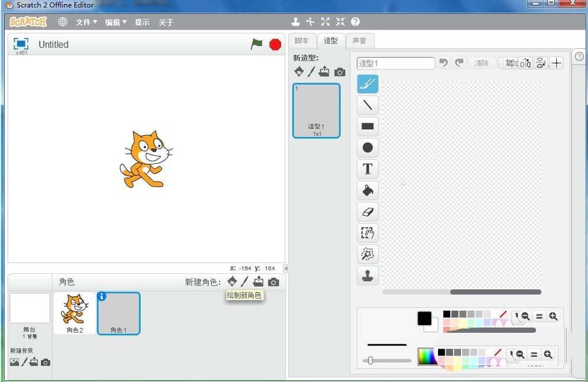Select the Text tool

coord(367,169)
